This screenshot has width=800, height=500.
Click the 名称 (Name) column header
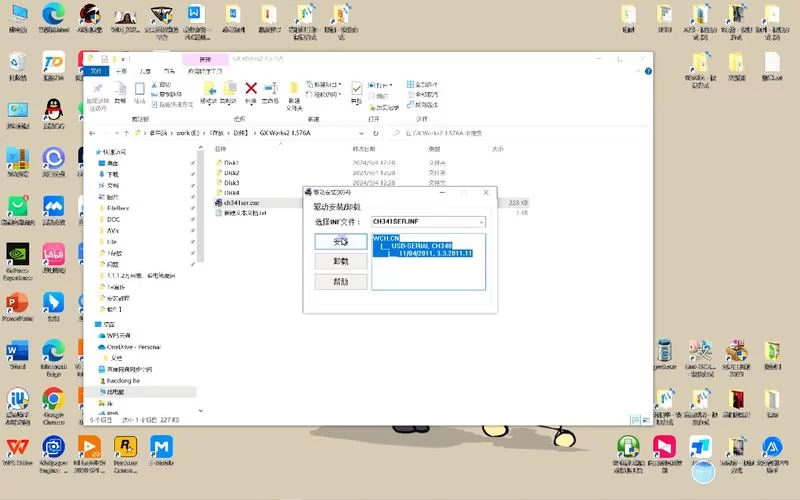[222, 149]
